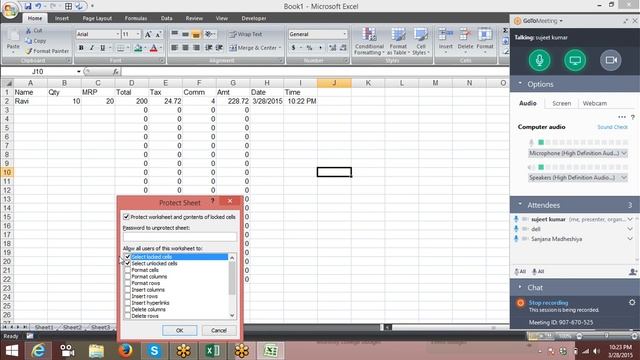The image size is (640, 360).
Task: Collapse the Options section in GoToMeeting
Action: 520,83
